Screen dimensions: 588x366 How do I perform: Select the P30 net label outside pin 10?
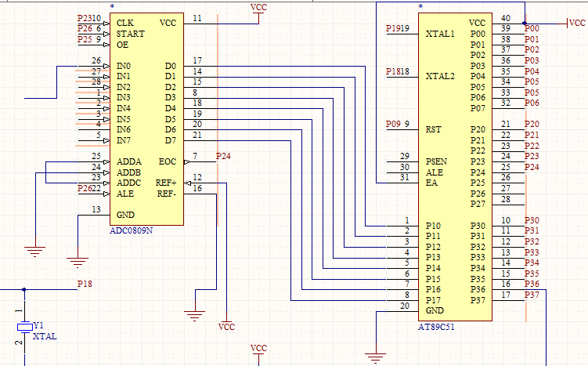coord(532,220)
